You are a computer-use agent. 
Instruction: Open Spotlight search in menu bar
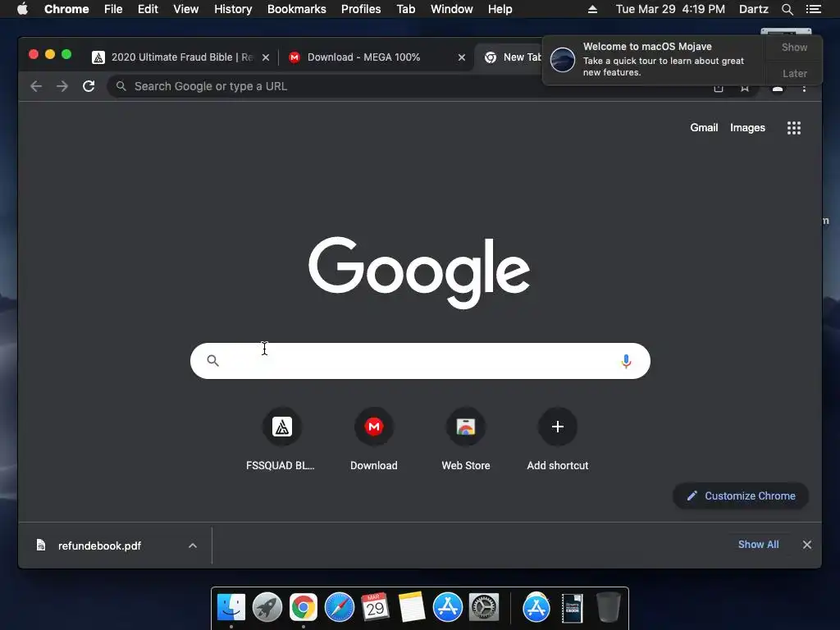(x=787, y=9)
